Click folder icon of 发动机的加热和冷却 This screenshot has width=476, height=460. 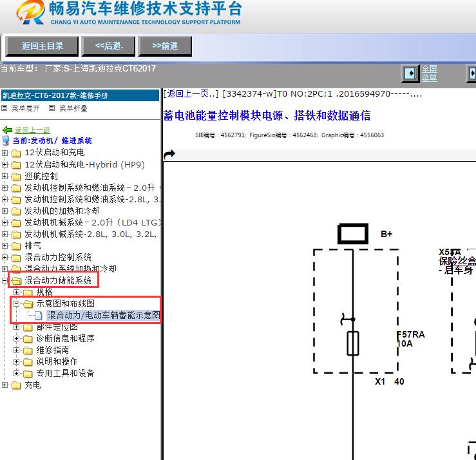[16, 211]
